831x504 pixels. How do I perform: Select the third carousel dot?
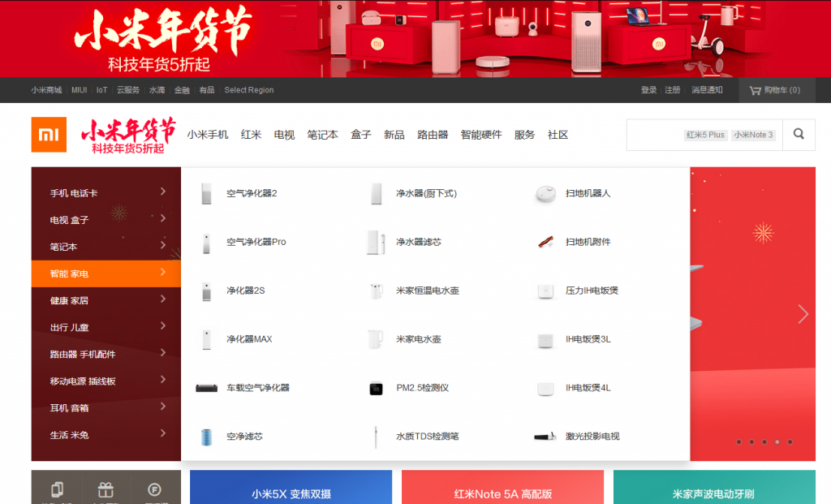(x=764, y=442)
